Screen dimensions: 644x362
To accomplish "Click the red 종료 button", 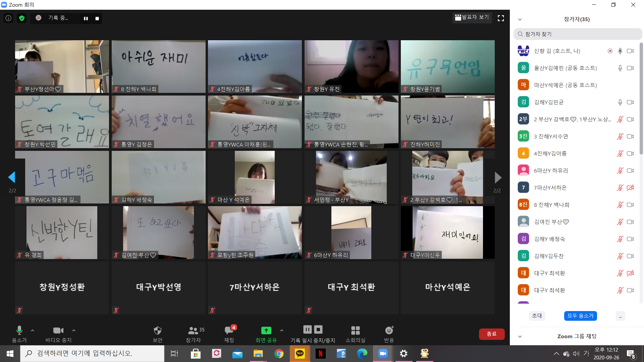I will tap(491, 334).
